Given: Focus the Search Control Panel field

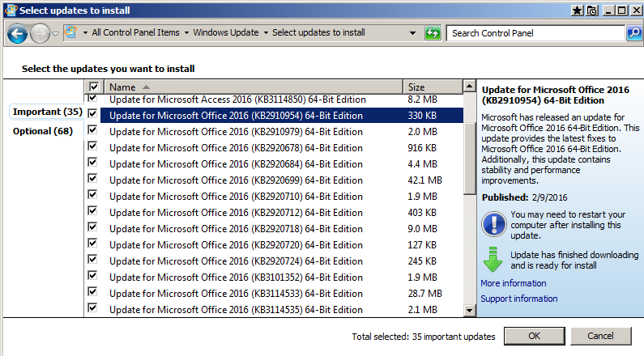Looking at the screenshot, I should point(535,33).
